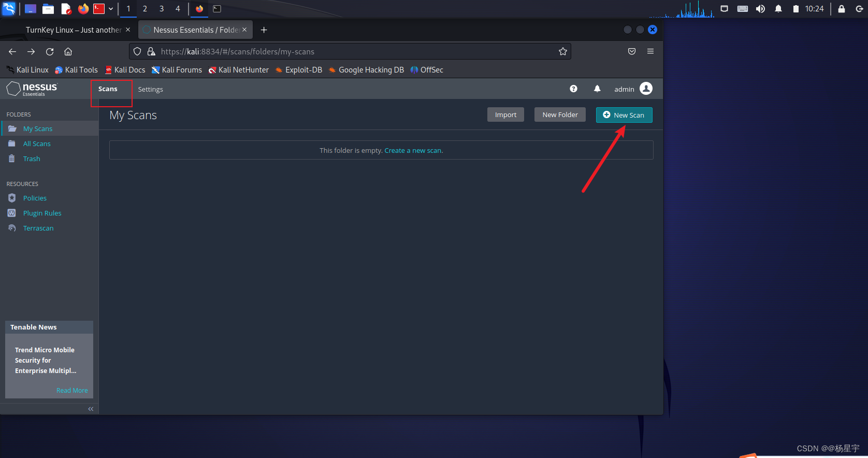Viewport: 868px width, 458px height.
Task: Close the Nessus Essentials tab
Action: click(x=244, y=30)
